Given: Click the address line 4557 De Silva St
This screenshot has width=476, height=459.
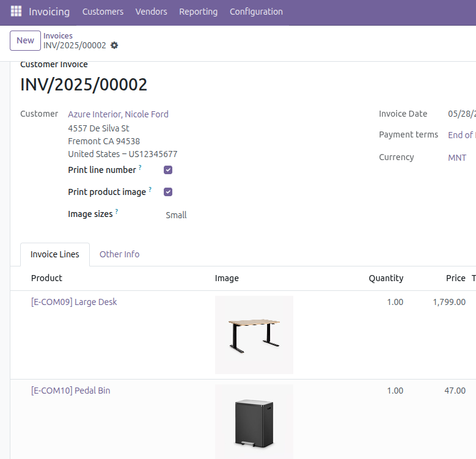Looking at the screenshot, I should coord(98,128).
